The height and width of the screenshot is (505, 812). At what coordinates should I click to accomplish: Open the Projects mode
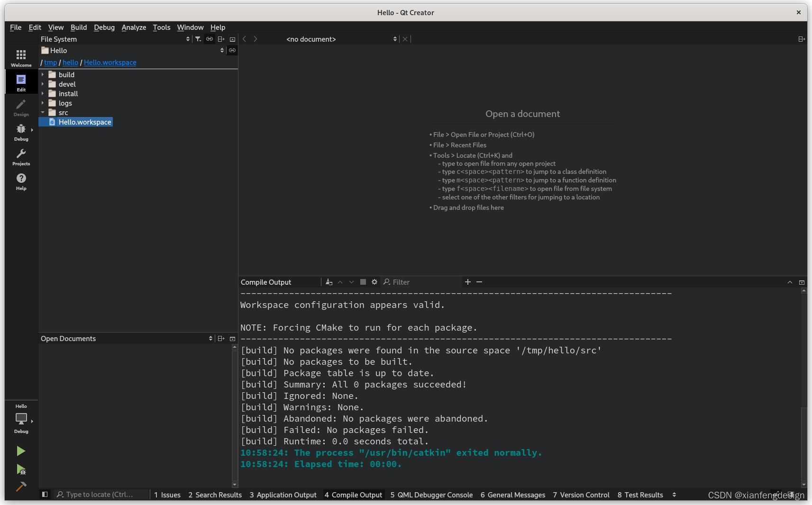tap(21, 156)
